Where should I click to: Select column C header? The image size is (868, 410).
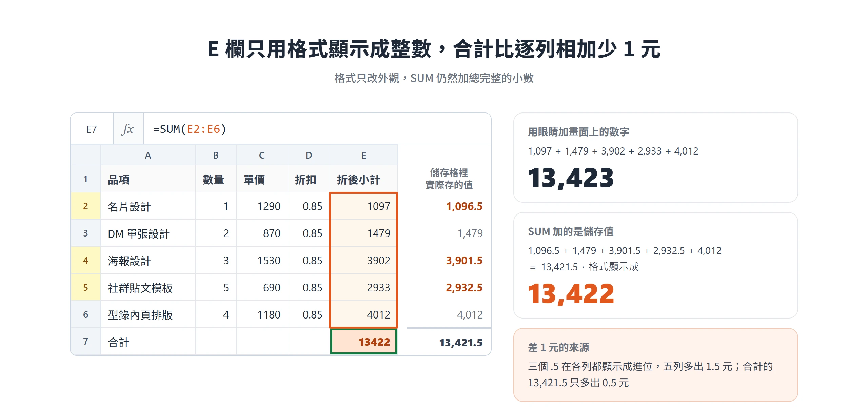tap(262, 155)
